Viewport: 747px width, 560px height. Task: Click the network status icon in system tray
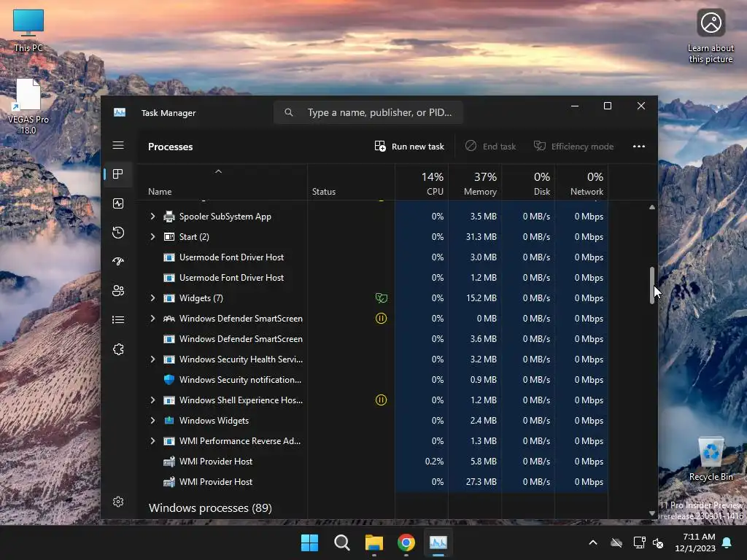tap(639, 542)
